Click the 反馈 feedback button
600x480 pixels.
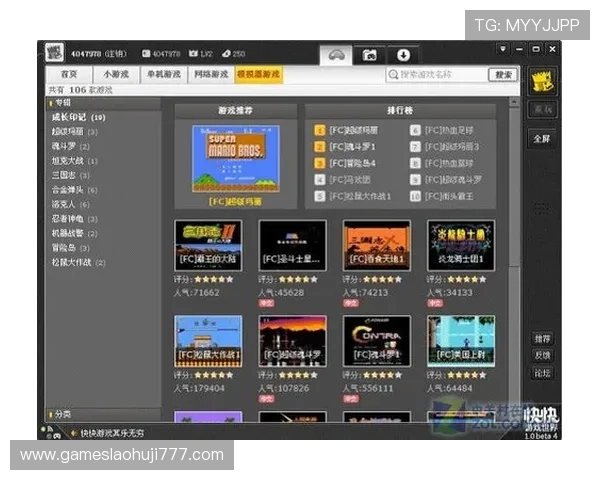tap(542, 356)
